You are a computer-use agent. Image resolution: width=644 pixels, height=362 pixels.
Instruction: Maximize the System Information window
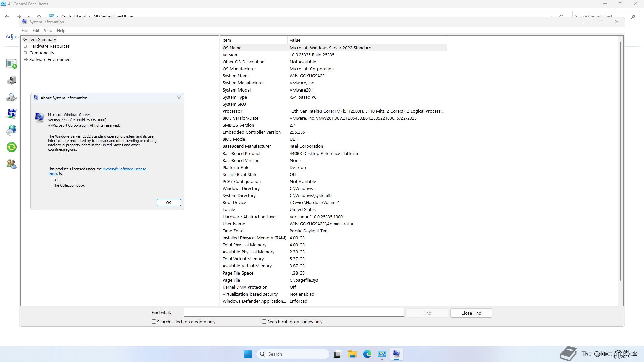click(601, 22)
